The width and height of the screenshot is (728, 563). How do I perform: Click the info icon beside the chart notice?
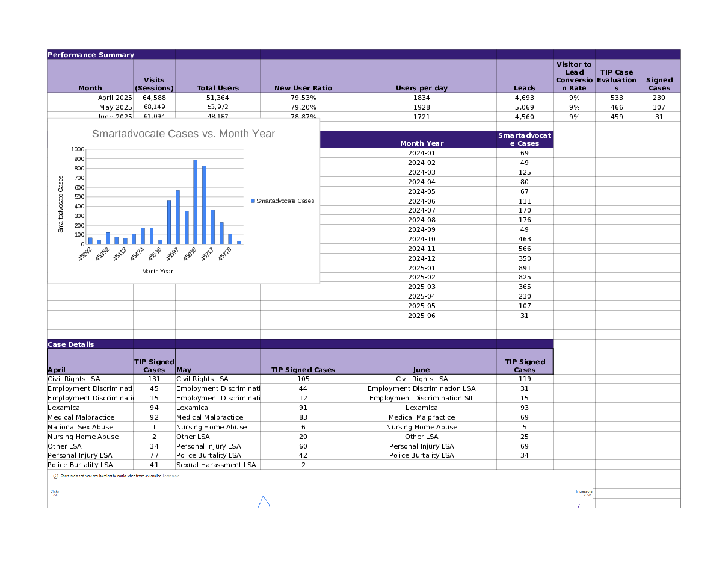coord(55,476)
